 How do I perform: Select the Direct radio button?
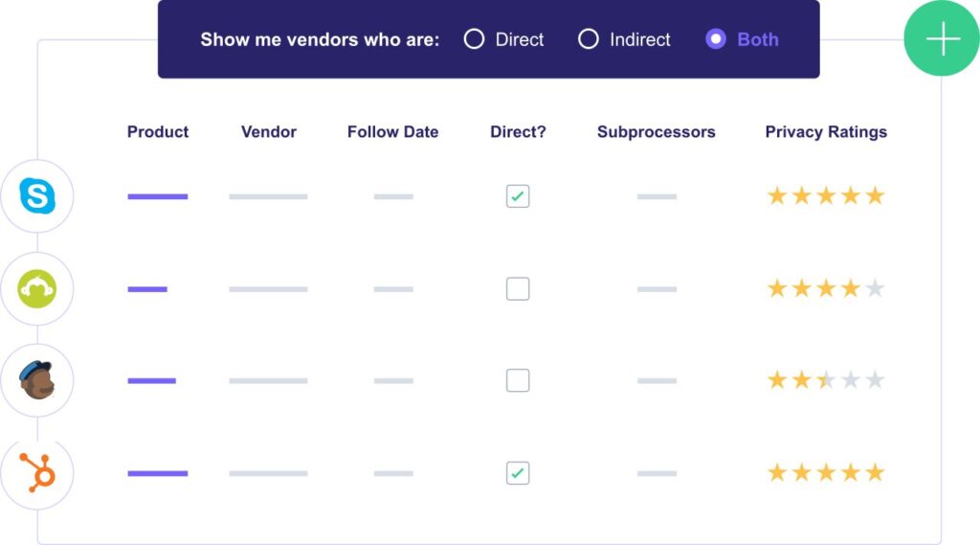(x=474, y=39)
